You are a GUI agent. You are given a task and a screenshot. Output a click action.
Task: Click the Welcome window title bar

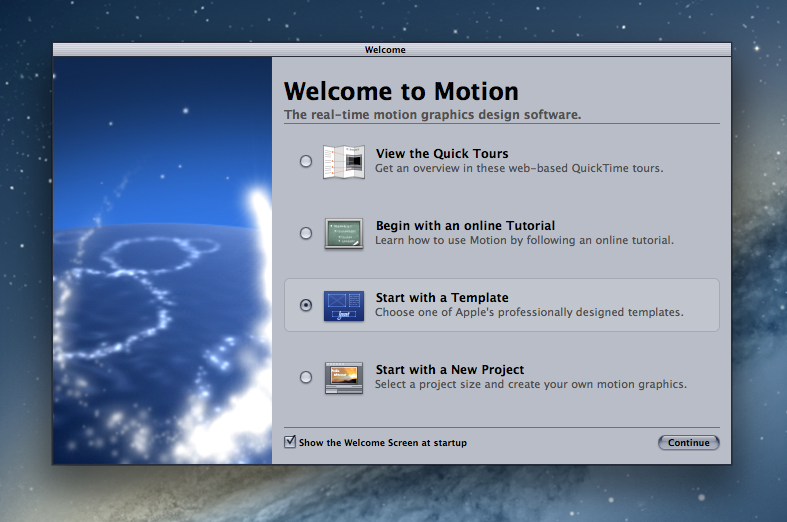click(391, 49)
